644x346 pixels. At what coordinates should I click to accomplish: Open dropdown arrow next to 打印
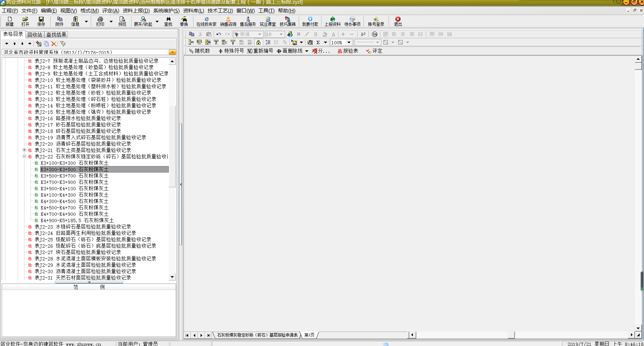pyautogui.click(x=111, y=21)
